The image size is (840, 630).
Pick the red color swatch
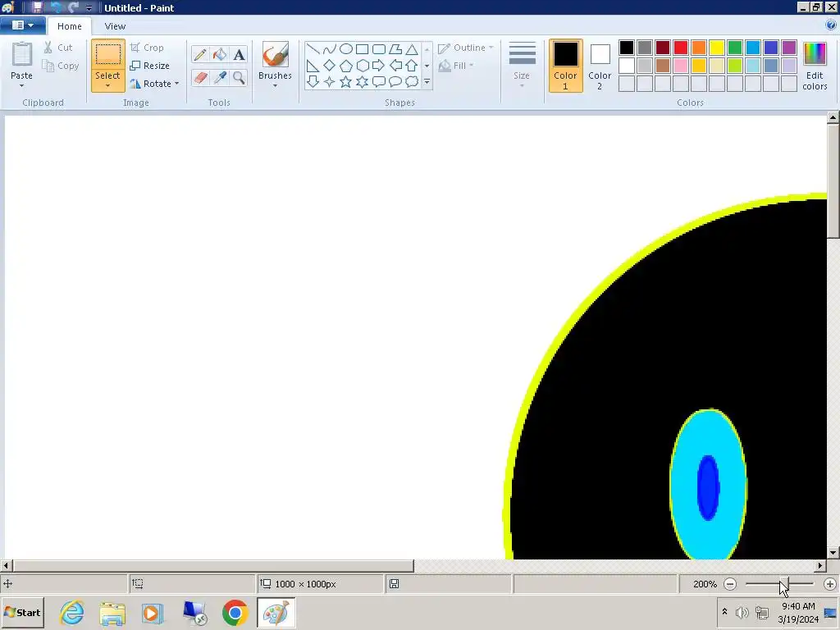tap(681, 48)
